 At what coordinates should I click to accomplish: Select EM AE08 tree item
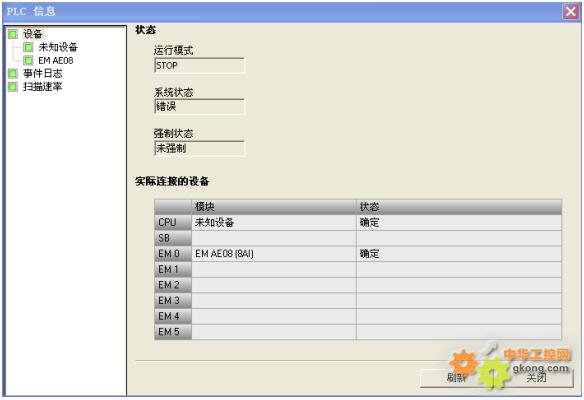[55, 60]
